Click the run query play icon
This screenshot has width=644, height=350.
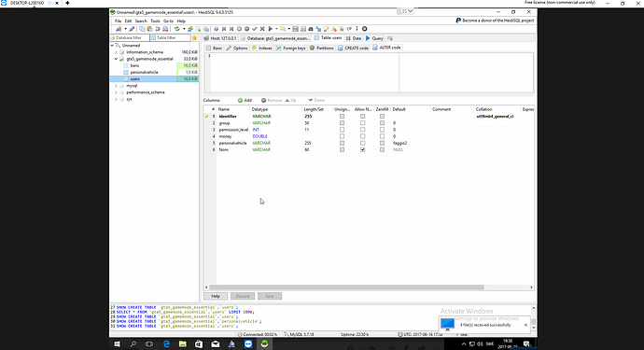271,29
